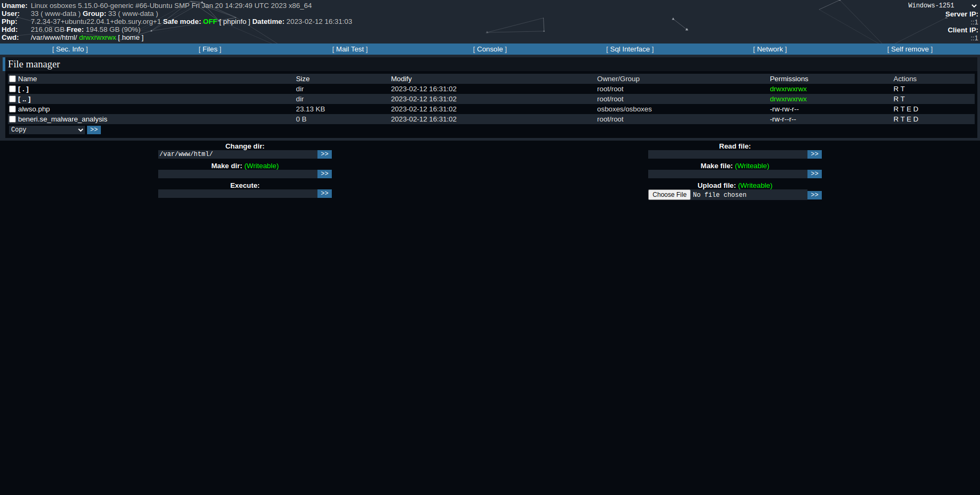980x495 pixels.
Task: Open the Sql Interface tab
Action: [x=630, y=49]
